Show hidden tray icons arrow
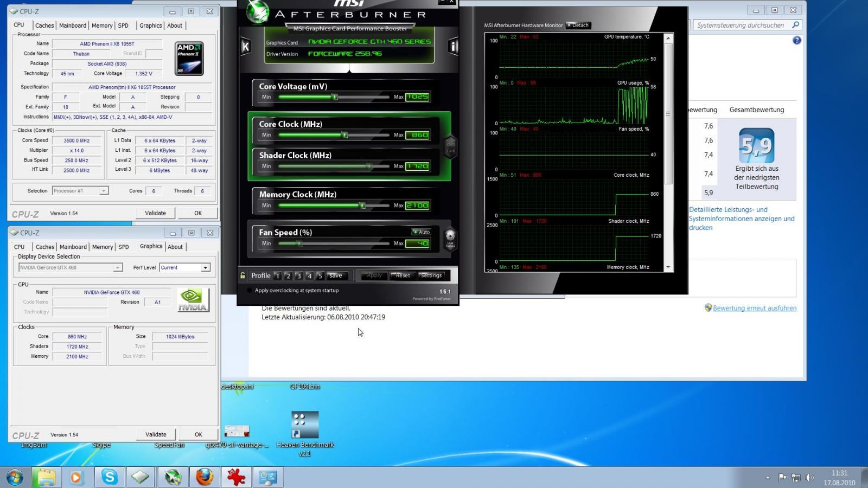This screenshot has height=488, width=868. pos(768,478)
